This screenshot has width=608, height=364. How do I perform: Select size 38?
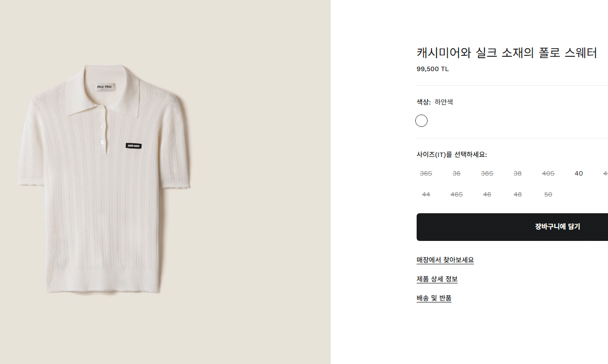tap(517, 174)
